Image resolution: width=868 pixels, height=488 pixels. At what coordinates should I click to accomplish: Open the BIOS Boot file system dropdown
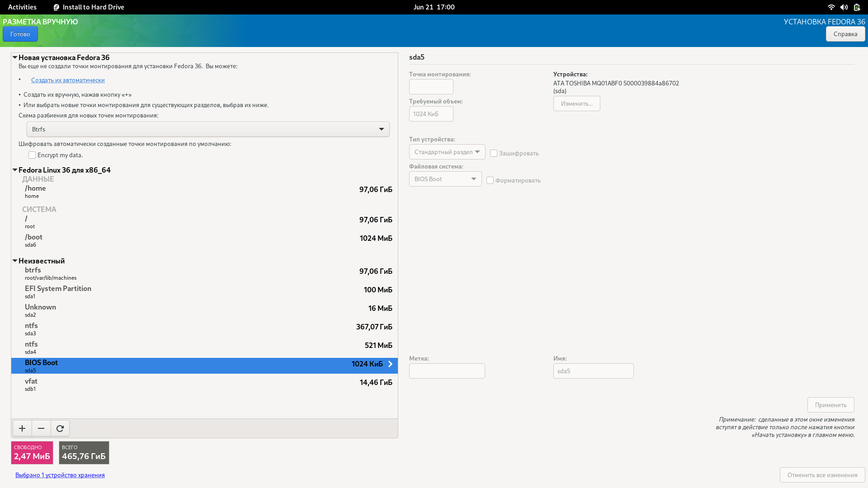point(445,179)
